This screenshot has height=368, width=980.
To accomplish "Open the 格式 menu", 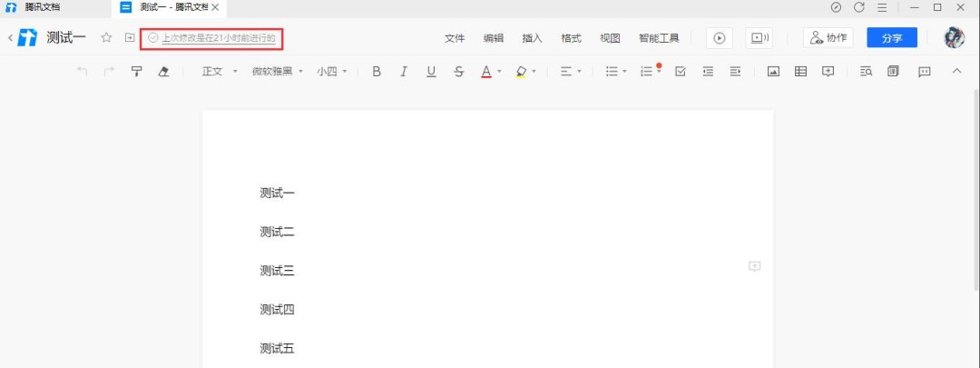I will (571, 38).
